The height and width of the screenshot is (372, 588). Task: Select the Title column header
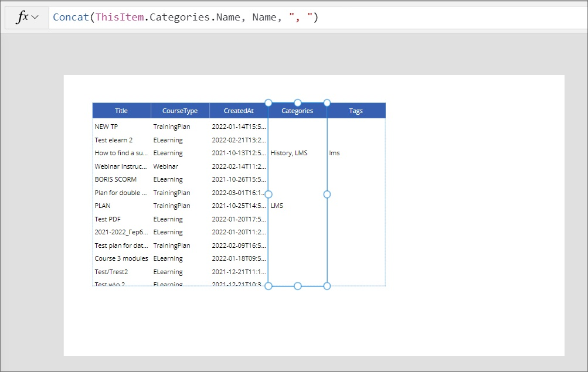coord(121,111)
